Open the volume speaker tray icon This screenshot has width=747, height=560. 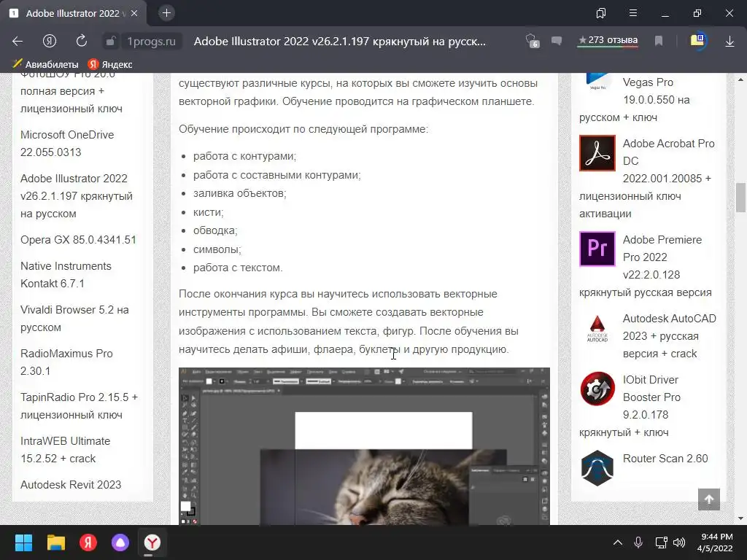click(679, 542)
